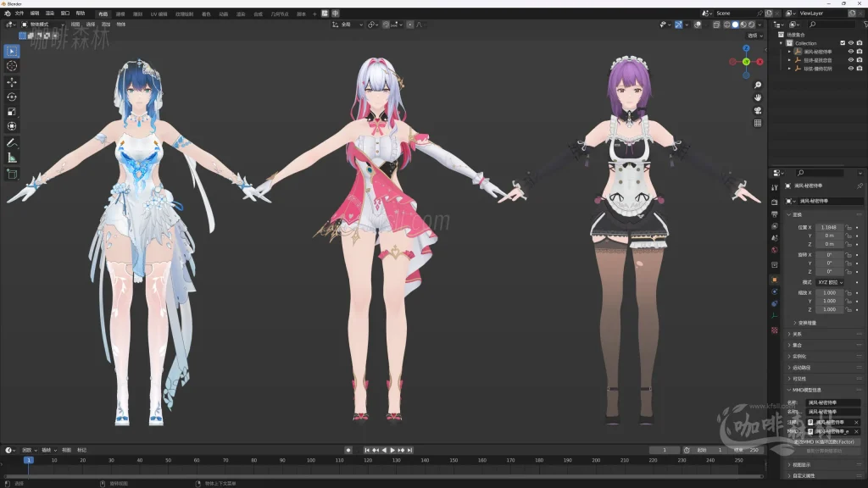Click the red X axis on the gizmo
This screenshot has width=868, height=488.
pyautogui.click(x=760, y=62)
